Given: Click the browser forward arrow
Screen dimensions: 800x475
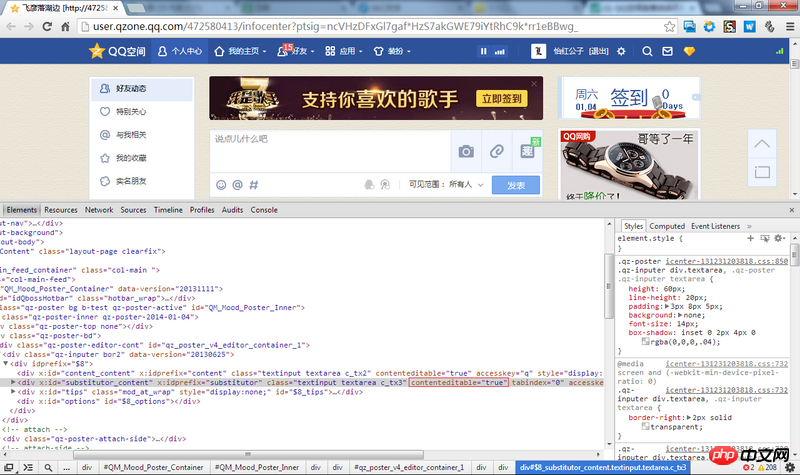Looking at the screenshot, I should point(29,27).
